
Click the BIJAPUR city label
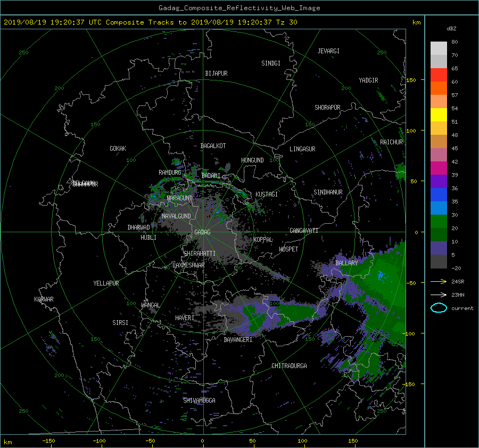pyautogui.click(x=216, y=74)
